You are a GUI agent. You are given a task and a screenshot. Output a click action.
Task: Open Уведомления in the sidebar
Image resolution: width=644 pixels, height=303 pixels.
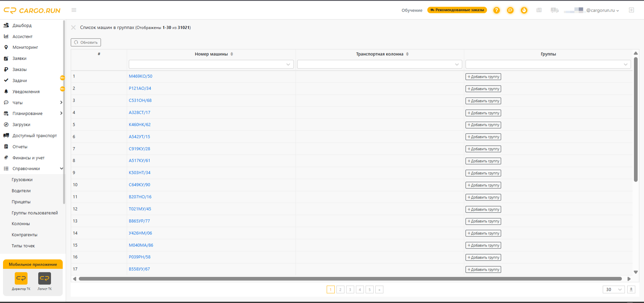click(26, 92)
